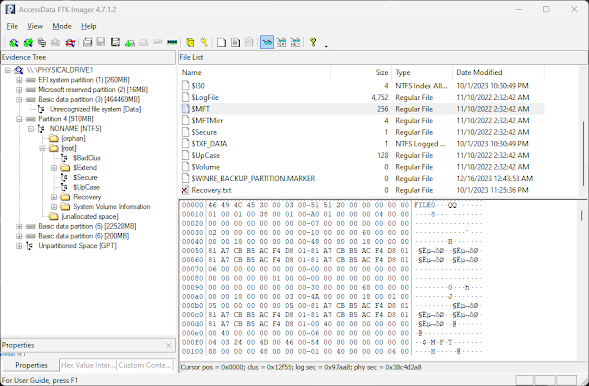Click Add to Custom Content Image icon
This screenshot has width=589, height=386.
(x=130, y=42)
